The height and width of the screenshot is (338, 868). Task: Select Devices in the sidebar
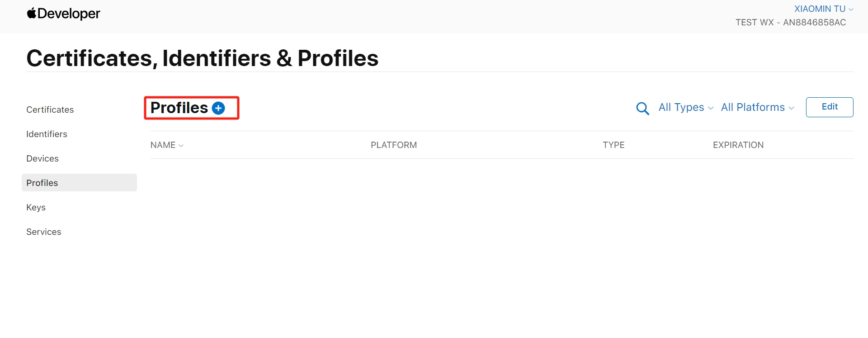point(42,158)
